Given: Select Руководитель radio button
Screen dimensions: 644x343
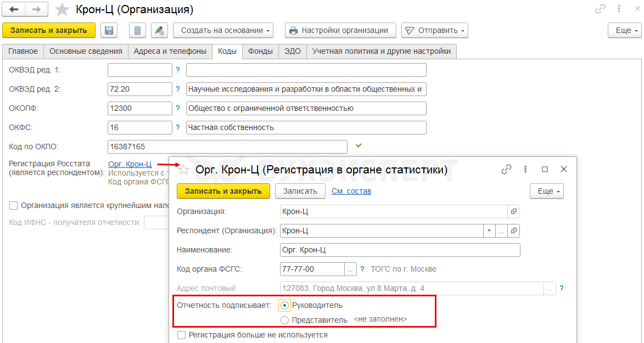Looking at the screenshot, I should tap(284, 306).
